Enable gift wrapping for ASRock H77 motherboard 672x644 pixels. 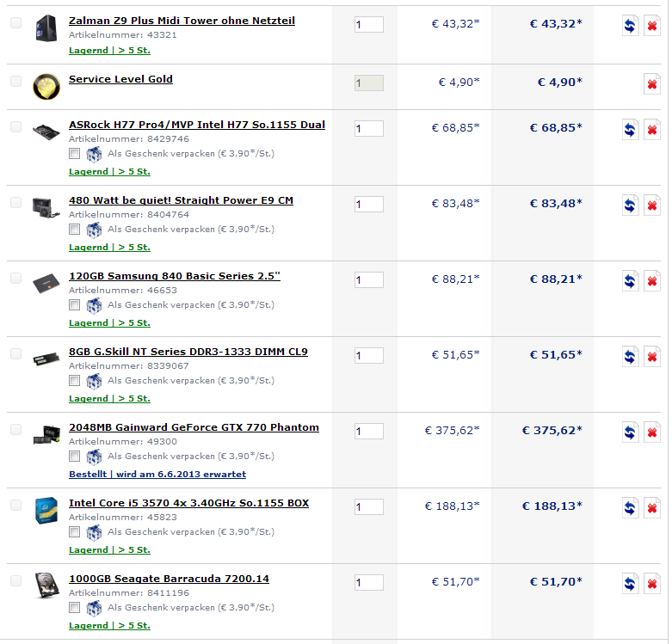(x=74, y=153)
